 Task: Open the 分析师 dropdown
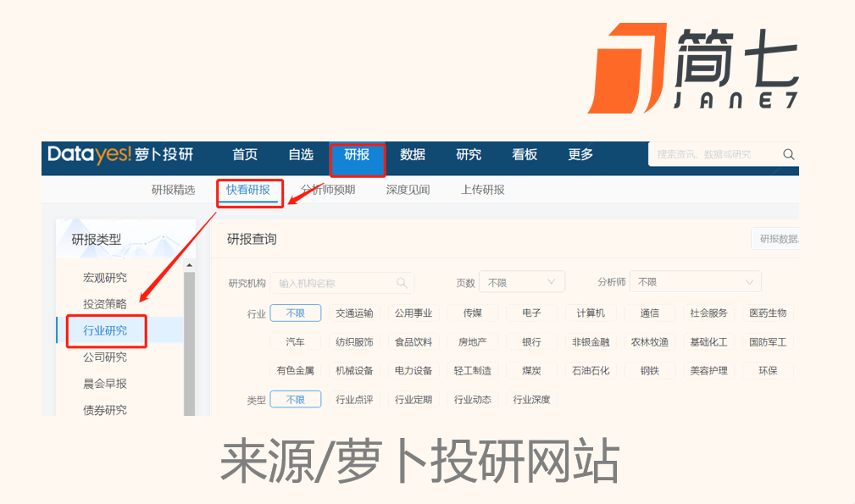tap(695, 282)
